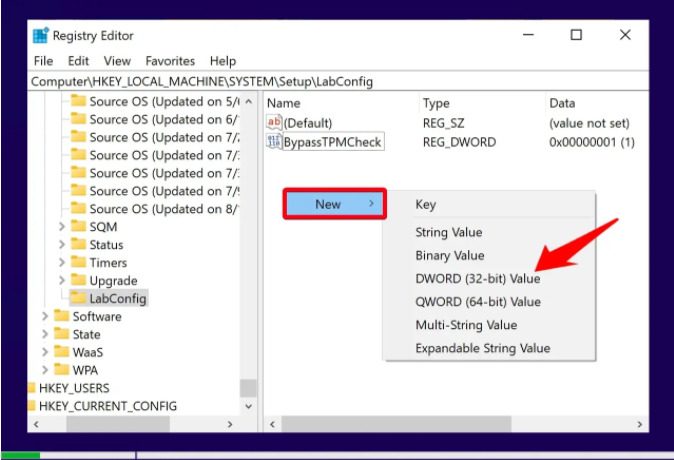Screen dimensions: 674x460
Task: Click the Software folder icon
Action: 61,316
